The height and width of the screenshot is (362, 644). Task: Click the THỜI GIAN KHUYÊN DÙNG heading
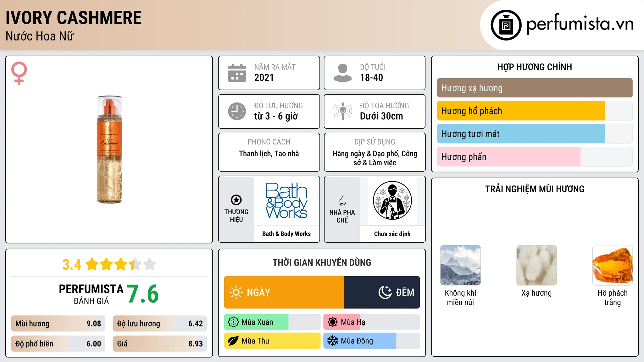(x=322, y=262)
